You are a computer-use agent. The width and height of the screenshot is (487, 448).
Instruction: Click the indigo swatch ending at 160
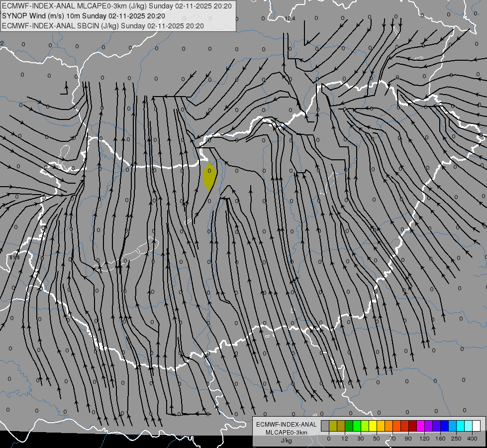[x=437, y=426]
